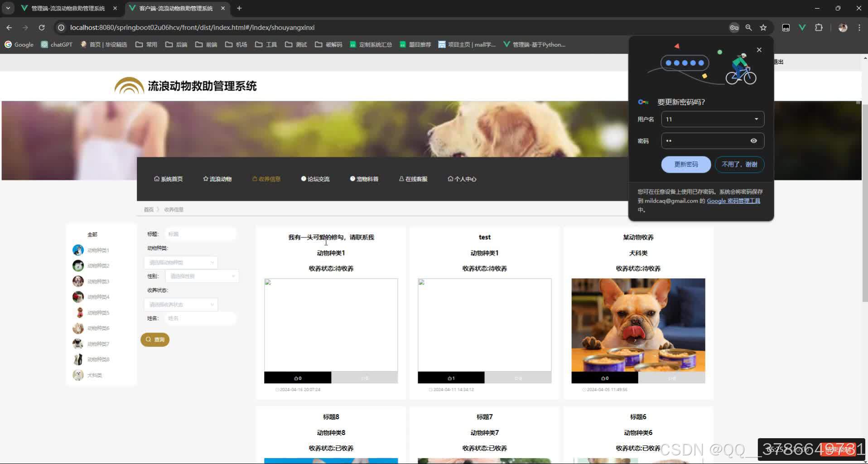
Task: Select 动物种类1 category avatar
Action: pyautogui.click(x=78, y=250)
